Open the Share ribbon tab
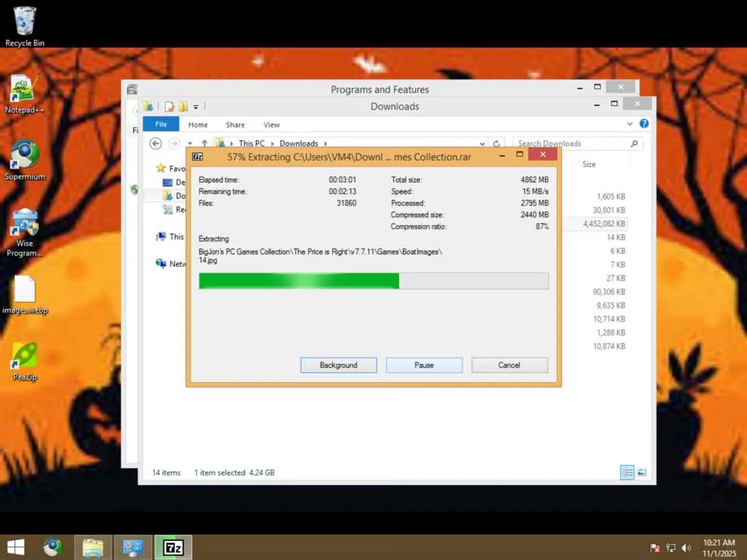This screenshot has height=560, width=747. [x=235, y=124]
